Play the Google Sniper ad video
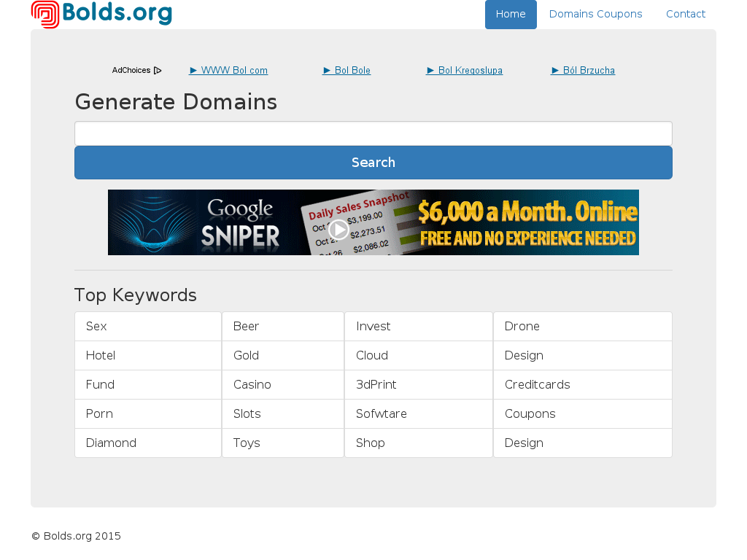 click(x=338, y=230)
